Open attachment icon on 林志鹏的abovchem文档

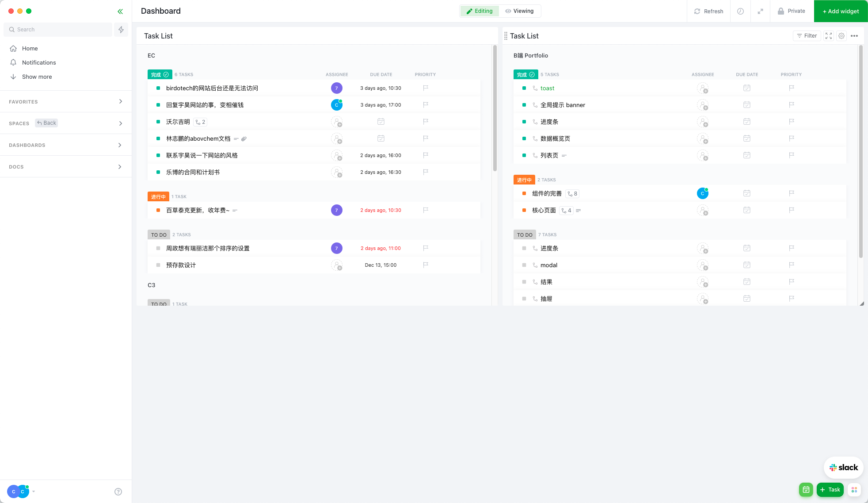click(x=244, y=139)
